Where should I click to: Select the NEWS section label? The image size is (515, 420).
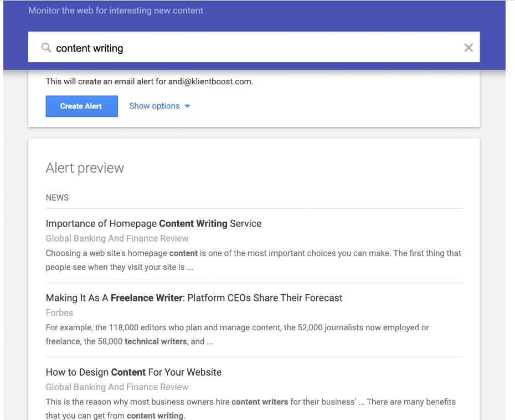tap(57, 198)
